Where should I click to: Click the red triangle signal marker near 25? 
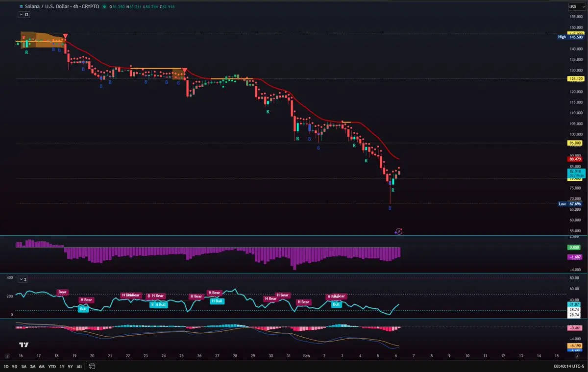pyautogui.click(x=185, y=71)
